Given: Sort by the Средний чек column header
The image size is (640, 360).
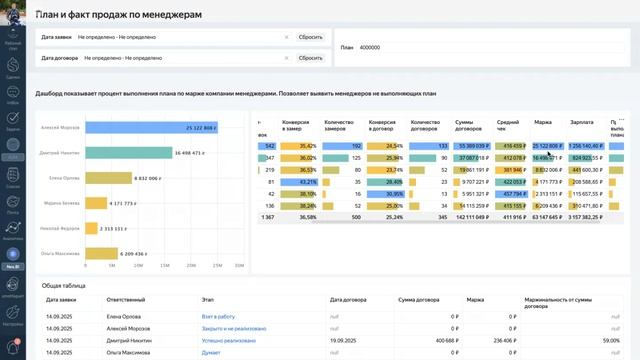Looking at the screenshot, I should click(x=508, y=125).
